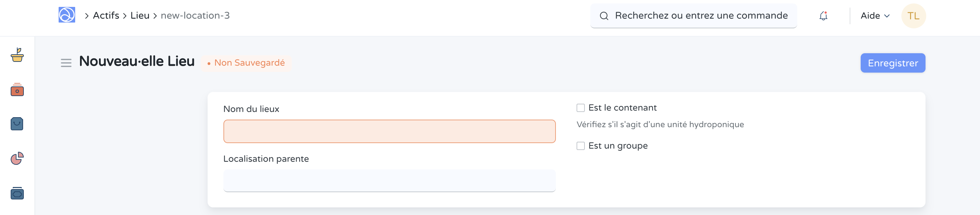Select the device icon at sidebar bottom
The height and width of the screenshot is (215, 980).
pos(17,194)
